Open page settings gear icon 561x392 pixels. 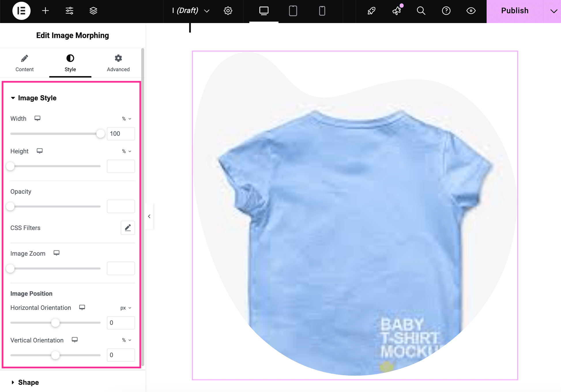228,11
